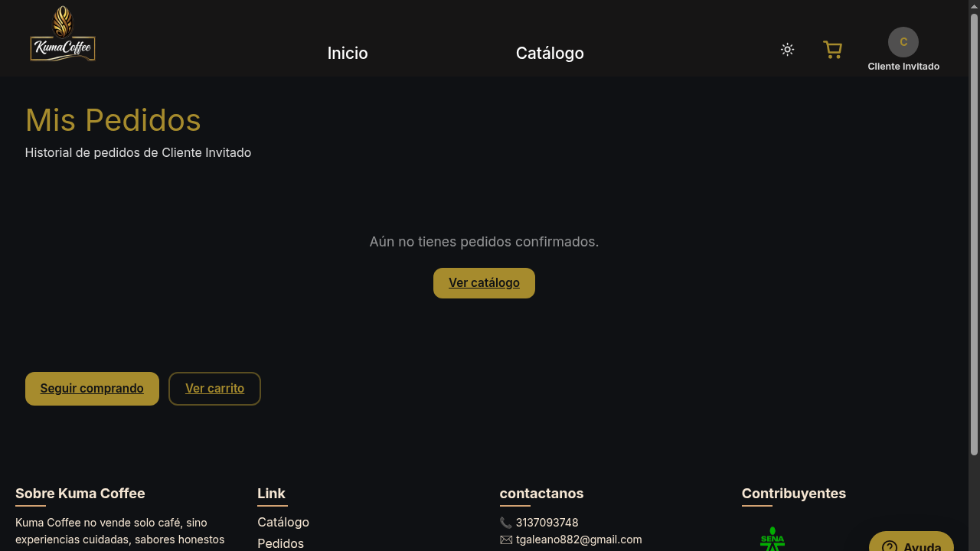This screenshot has height=551, width=980.
Task: Click the Ver catálogo button
Action: [484, 283]
